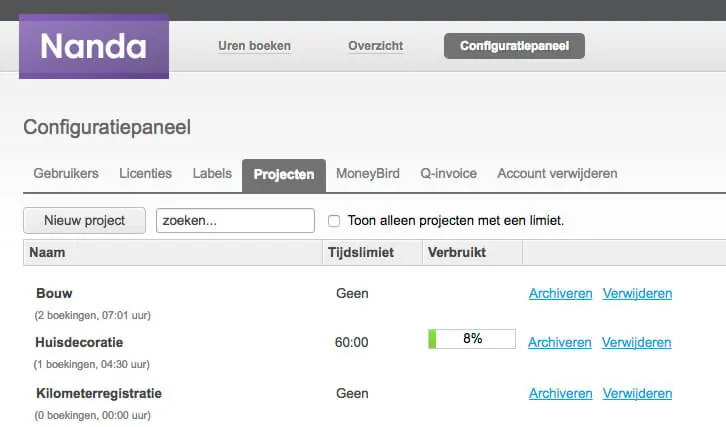
Task: Open the Account verwijderen tab
Action: pyautogui.click(x=557, y=173)
